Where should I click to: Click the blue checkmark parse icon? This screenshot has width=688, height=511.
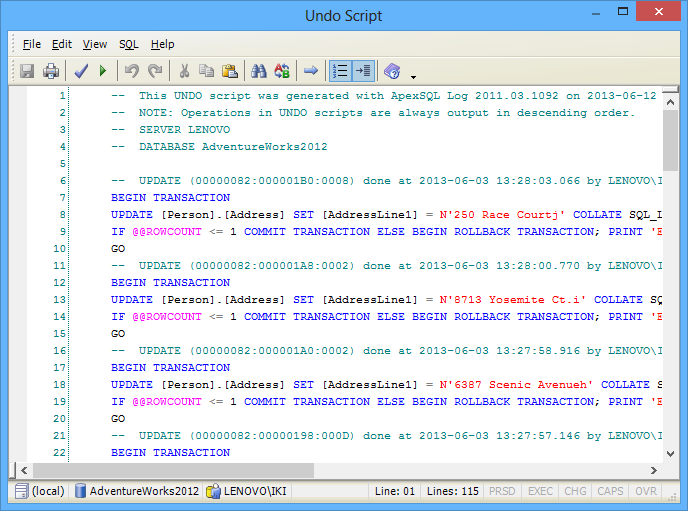[x=82, y=71]
